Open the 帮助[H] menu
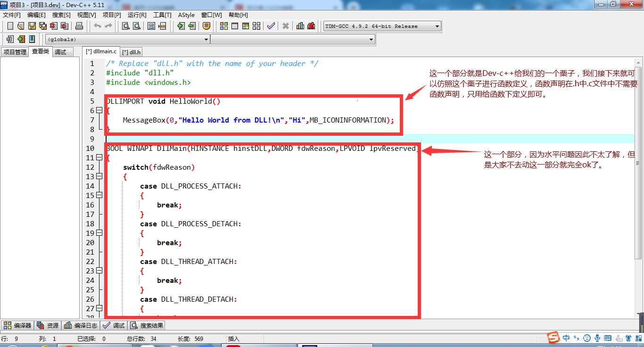This screenshot has width=644, height=347. click(x=238, y=15)
